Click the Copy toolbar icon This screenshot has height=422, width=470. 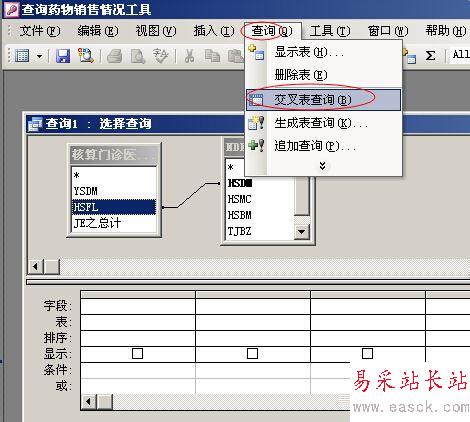point(212,56)
